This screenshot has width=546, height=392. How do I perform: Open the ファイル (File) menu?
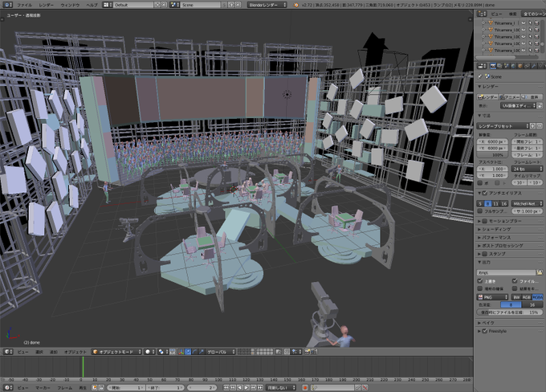(24, 5)
